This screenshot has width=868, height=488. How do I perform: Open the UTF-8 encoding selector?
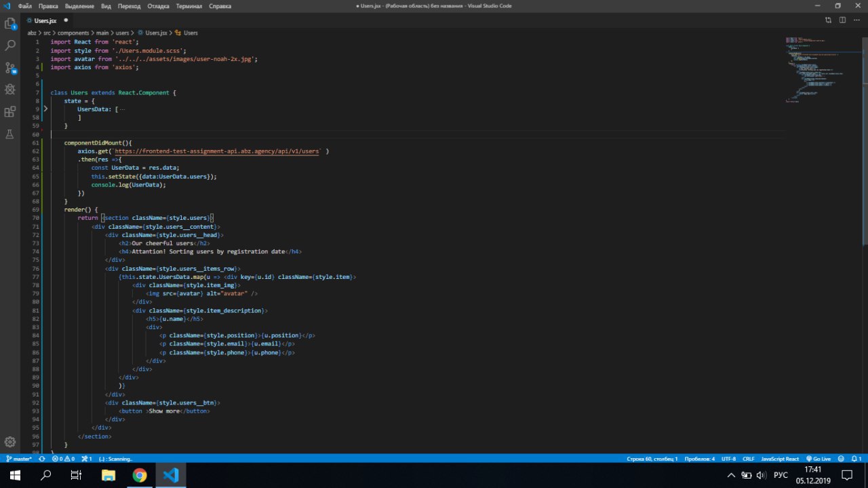(728, 459)
